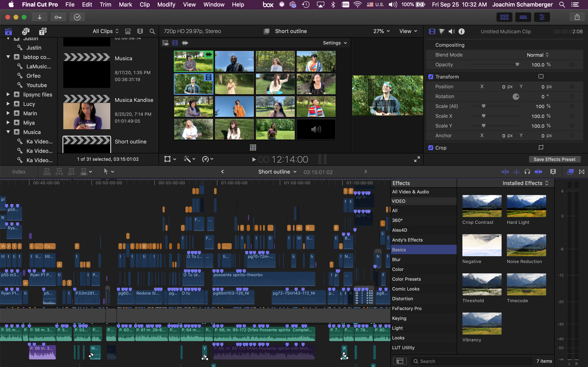Show the Libraries sidebar clapper icon

pyautogui.click(x=9, y=31)
